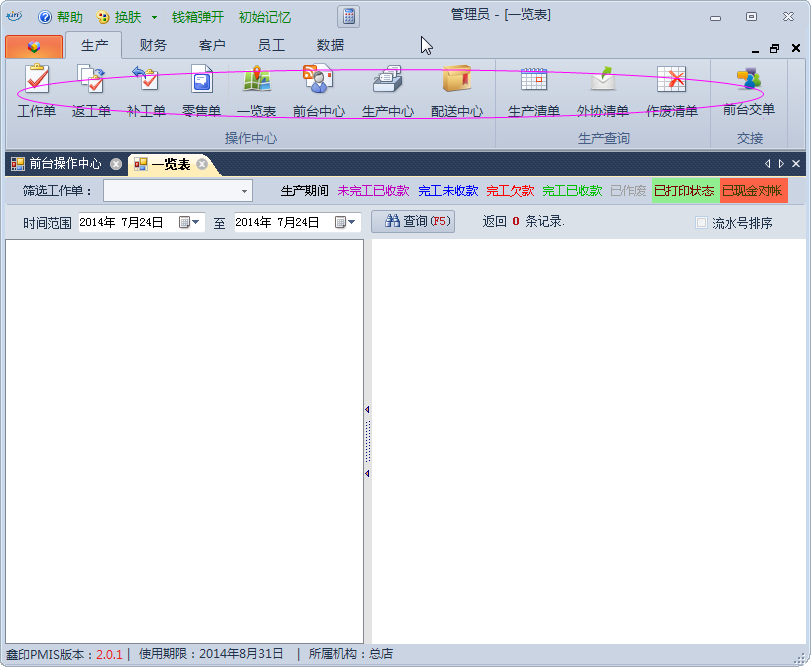Open the 生产中心 production center icon
Image resolution: width=811 pixels, height=667 pixels.
[388, 91]
